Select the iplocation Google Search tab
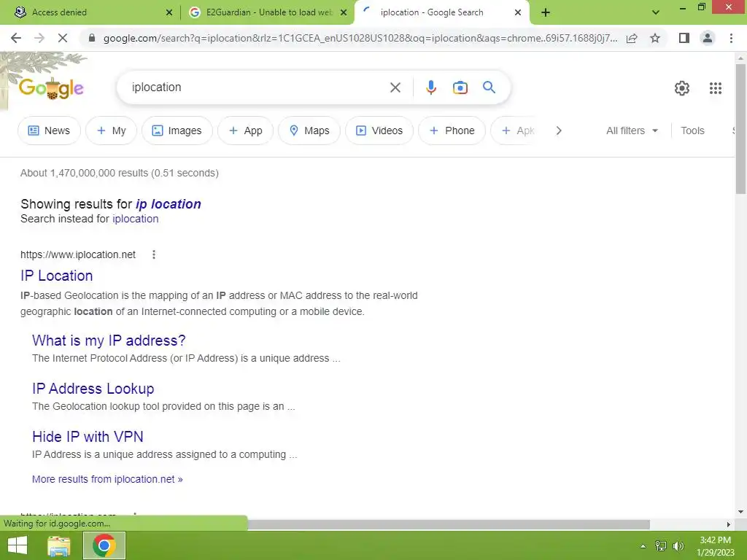This screenshot has height=560, width=747. (x=441, y=12)
